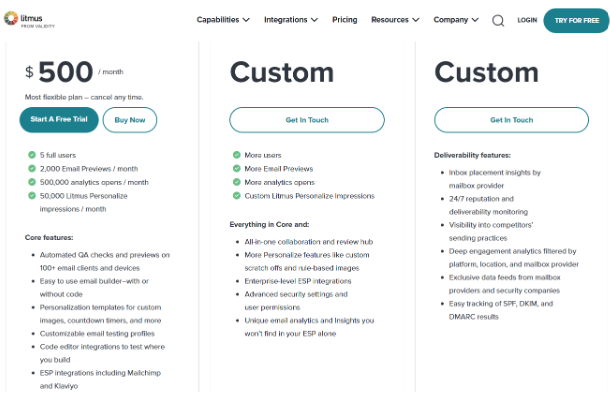Open the LOGIN link
Image resolution: width=610 pixels, height=409 pixels.
click(x=527, y=20)
